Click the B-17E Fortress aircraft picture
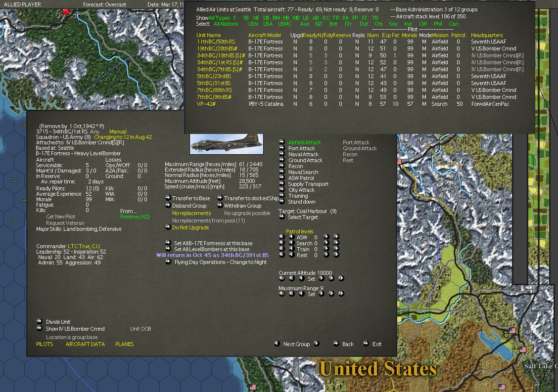Screen dimensions: 558x392 tap(227, 144)
